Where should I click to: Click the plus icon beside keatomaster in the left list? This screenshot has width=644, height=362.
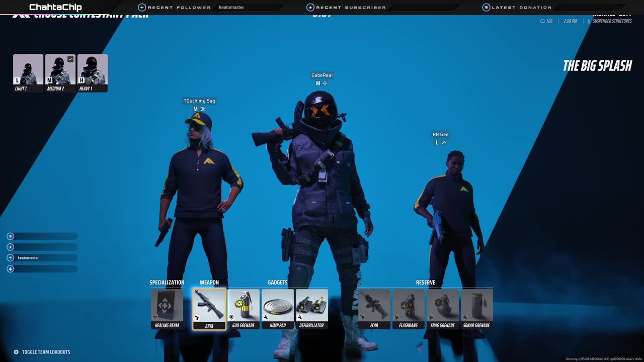click(11, 258)
